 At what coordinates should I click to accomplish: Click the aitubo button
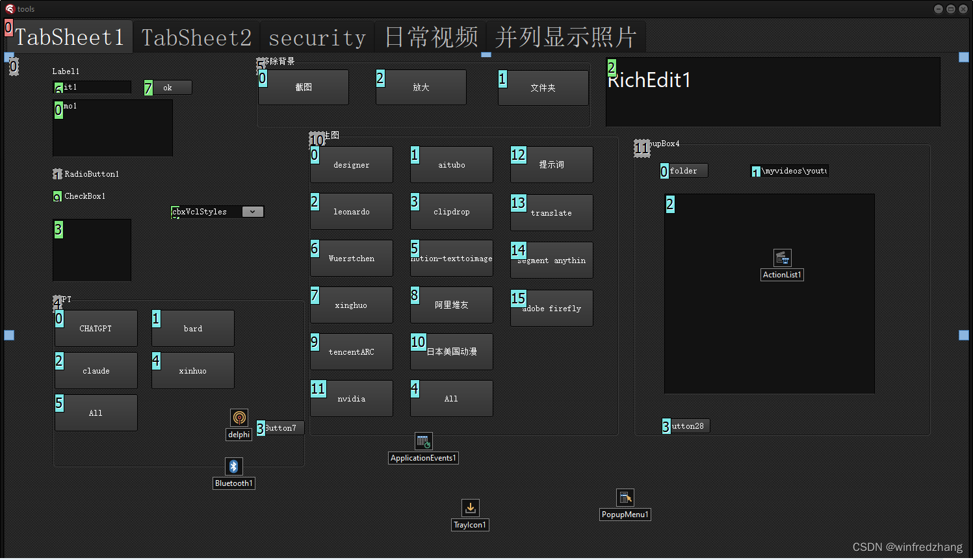tap(452, 165)
